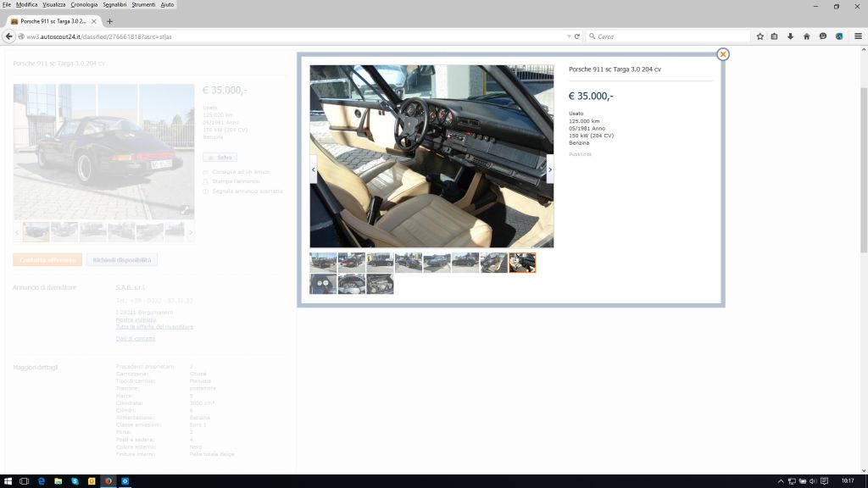Open Task View on the taskbar
The height and width of the screenshot is (488, 868).
25,481
